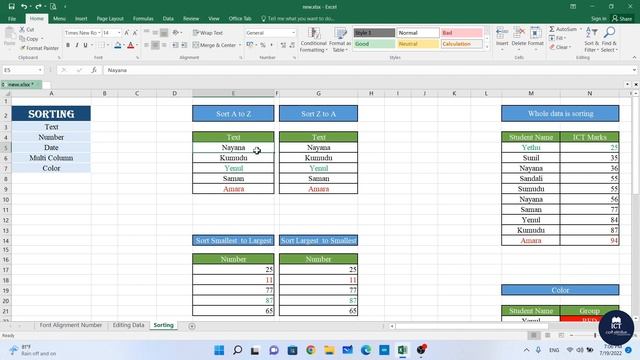Switch to the Insert ribbon tab
Viewport: 640px width, 360px height.
tap(81, 19)
